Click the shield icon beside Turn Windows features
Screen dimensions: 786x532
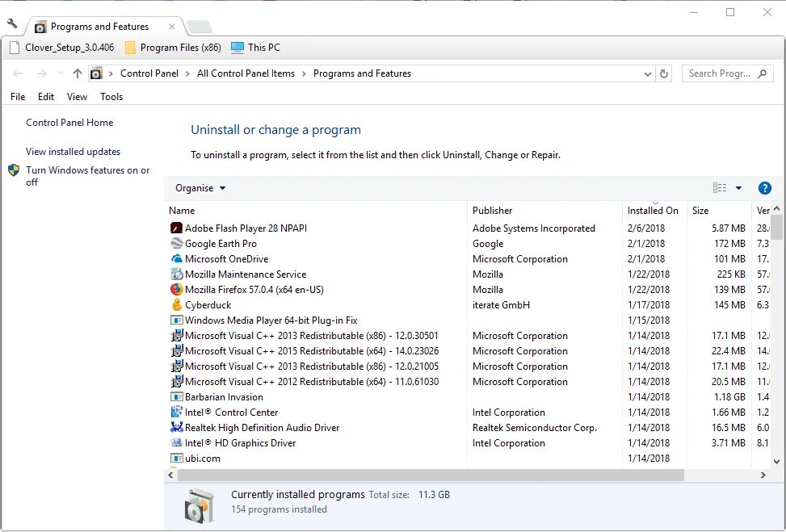click(14, 170)
